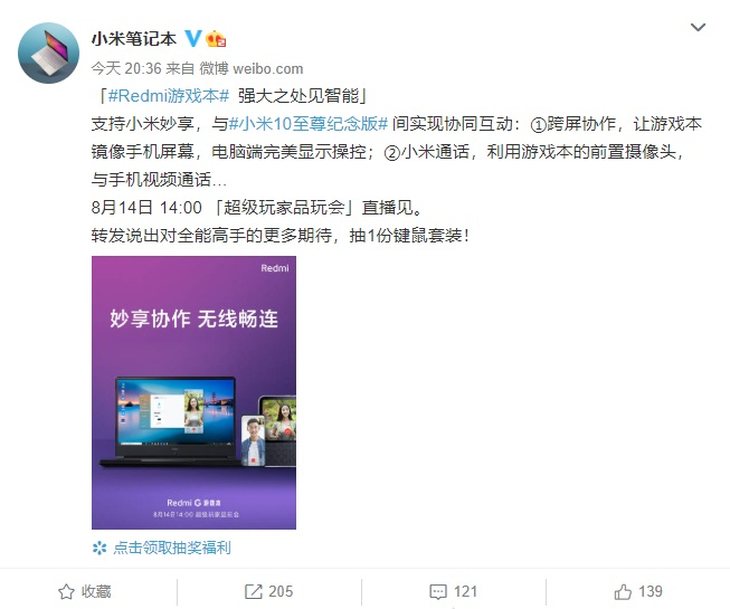Click the lottery snowflake icon
Image resolution: width=730 pixels, height=609 pixels.
pos(99,548)
